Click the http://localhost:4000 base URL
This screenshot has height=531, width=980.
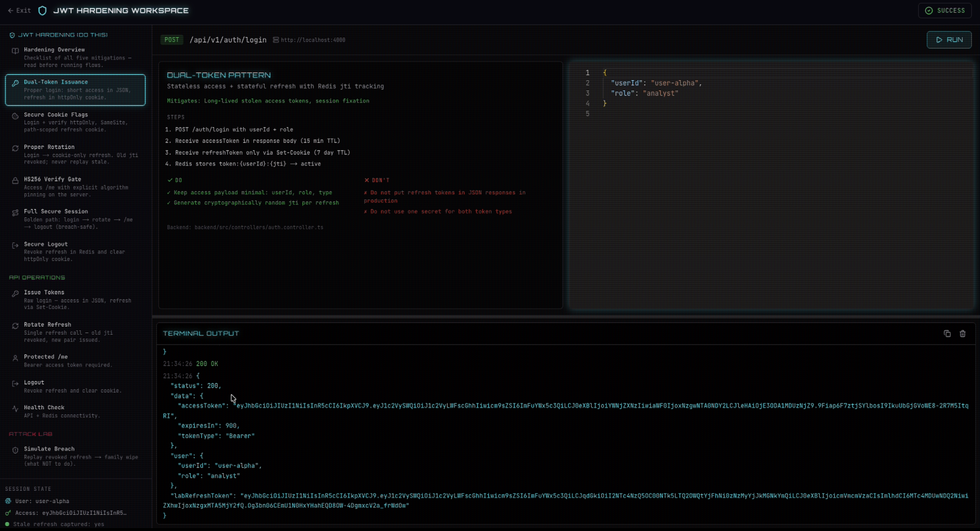[x=313, y=40]
